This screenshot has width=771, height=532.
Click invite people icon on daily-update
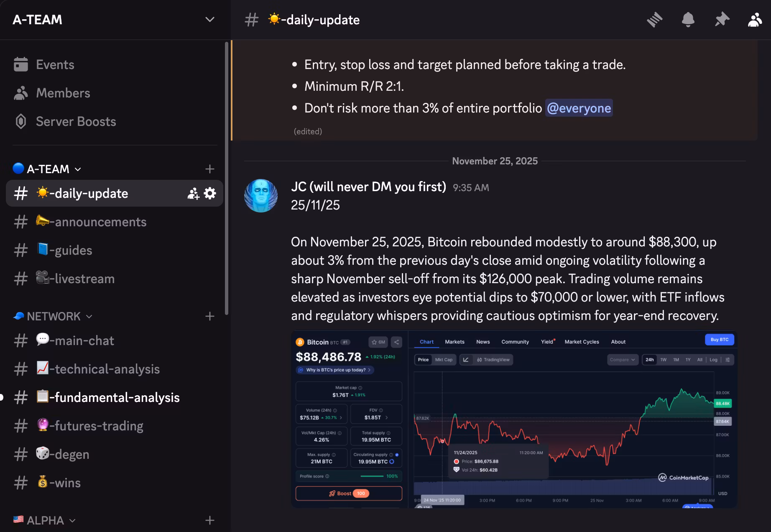193,193
